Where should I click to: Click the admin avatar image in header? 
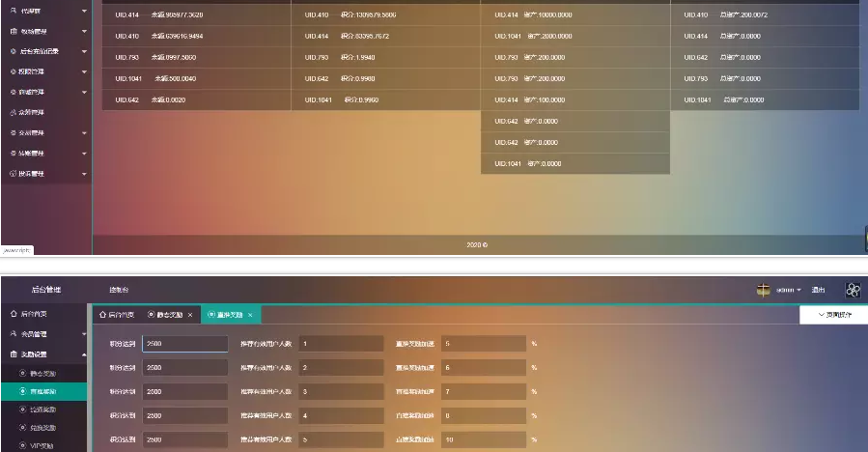pyautogui.click(x=763, y=289)
